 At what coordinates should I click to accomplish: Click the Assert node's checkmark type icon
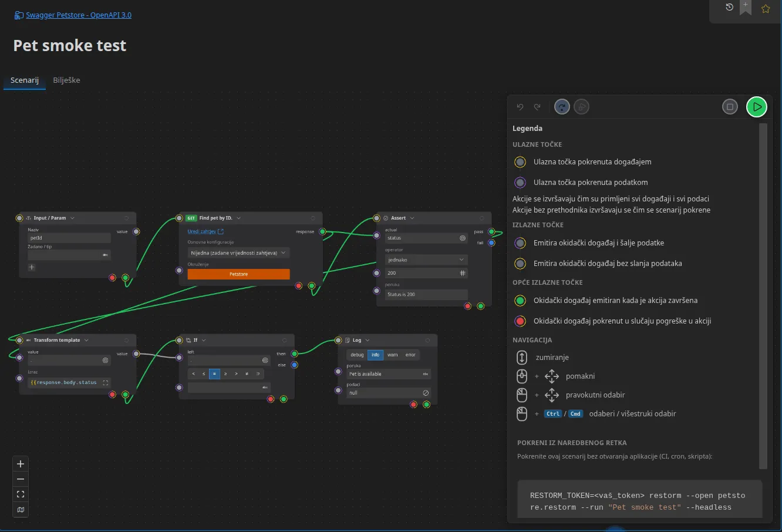[x=386, y=218]
